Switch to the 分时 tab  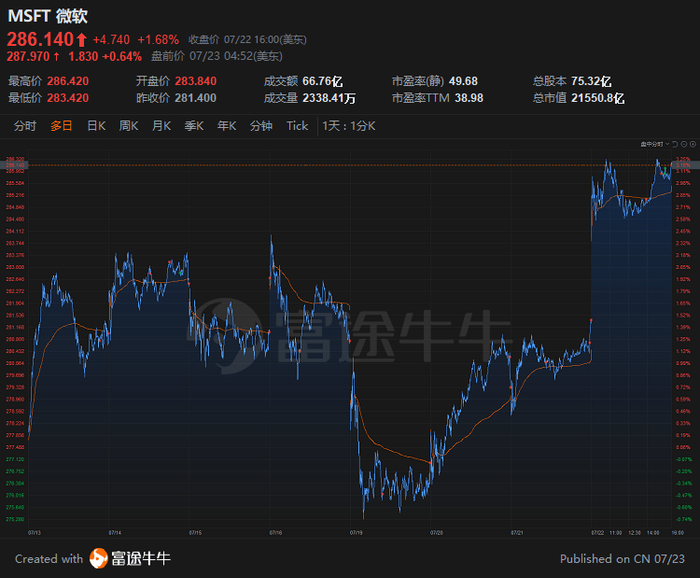coord(25,126)
